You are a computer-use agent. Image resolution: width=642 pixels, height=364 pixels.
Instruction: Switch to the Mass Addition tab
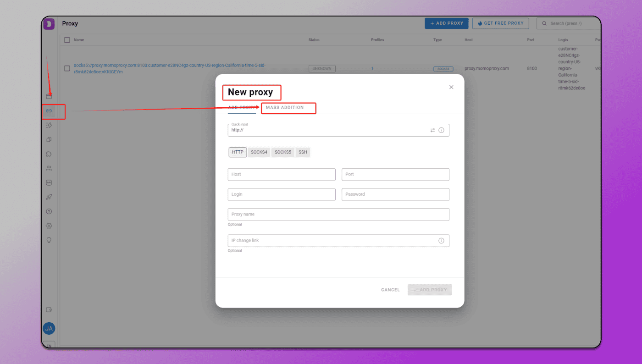pos(285,108)
